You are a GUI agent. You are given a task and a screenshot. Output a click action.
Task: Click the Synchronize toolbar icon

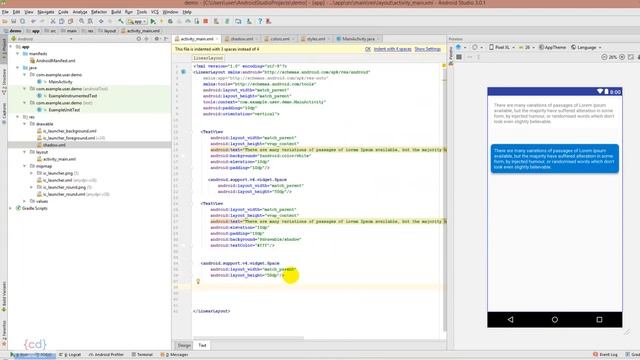pos(22,21)
